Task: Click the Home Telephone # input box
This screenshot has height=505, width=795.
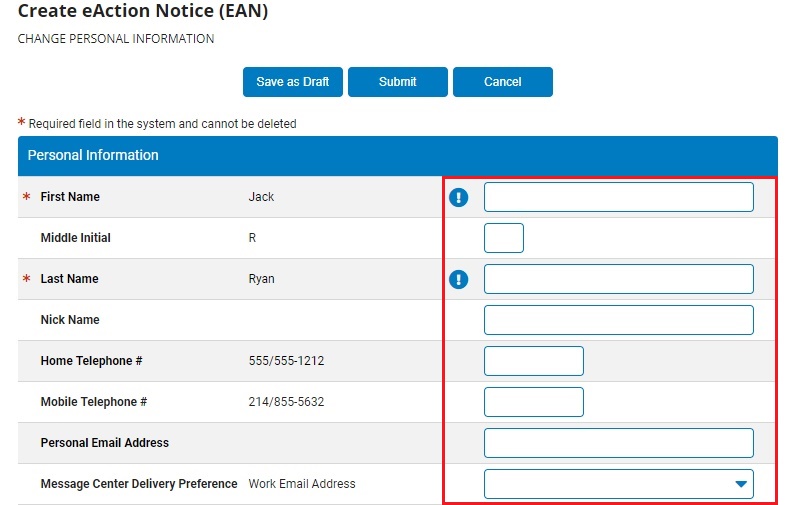Action: pos(533,361)
